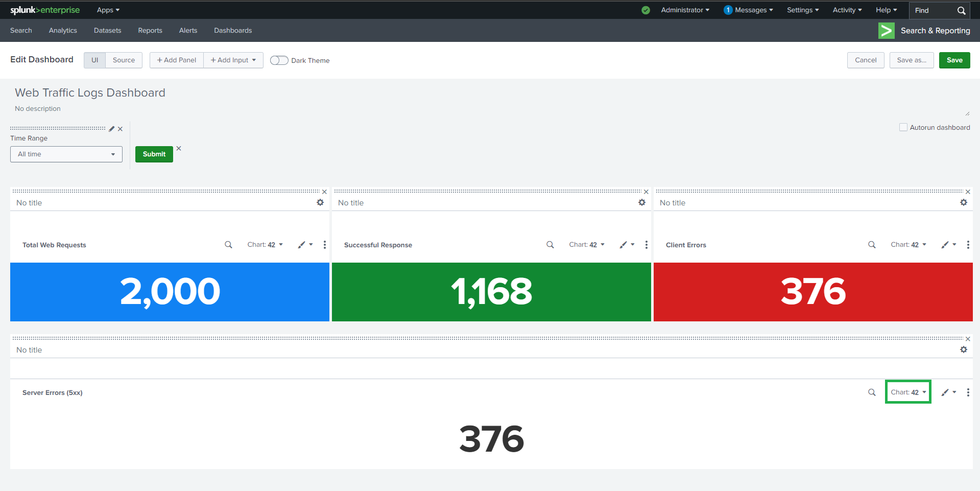Open format options for Total Web Requests
The height and width of the screenshot is (491, 980).
(305, 245)
